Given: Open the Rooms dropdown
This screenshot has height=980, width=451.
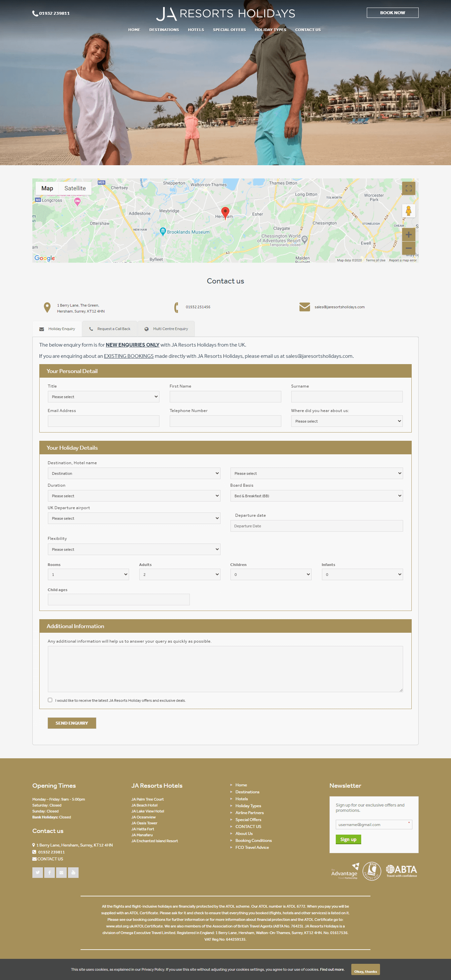Looking at the screenshot, I should pyautogui.click(x=88, y=575).
